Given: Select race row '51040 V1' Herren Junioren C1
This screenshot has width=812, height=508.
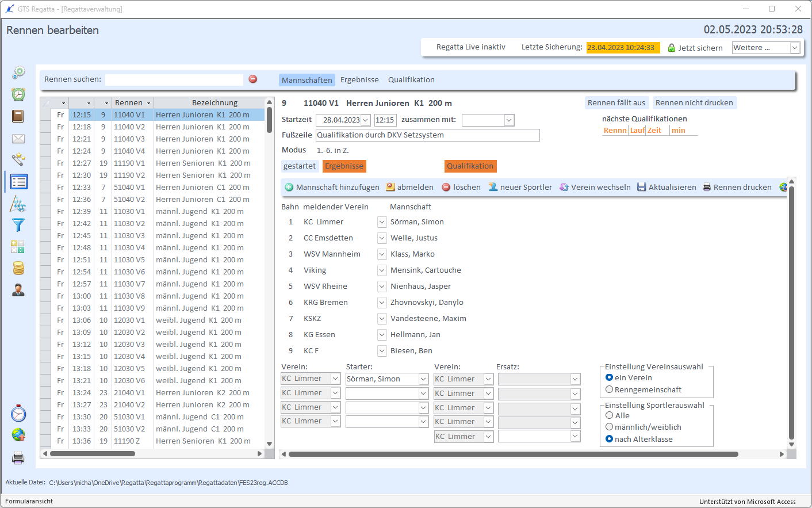Looking at the screenshot, I should (152, 187).
